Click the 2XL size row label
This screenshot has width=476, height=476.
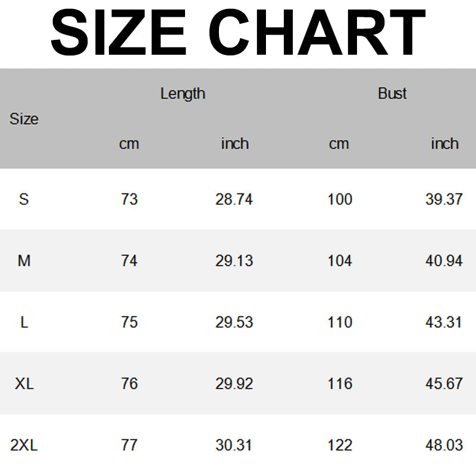click(24, 445)
